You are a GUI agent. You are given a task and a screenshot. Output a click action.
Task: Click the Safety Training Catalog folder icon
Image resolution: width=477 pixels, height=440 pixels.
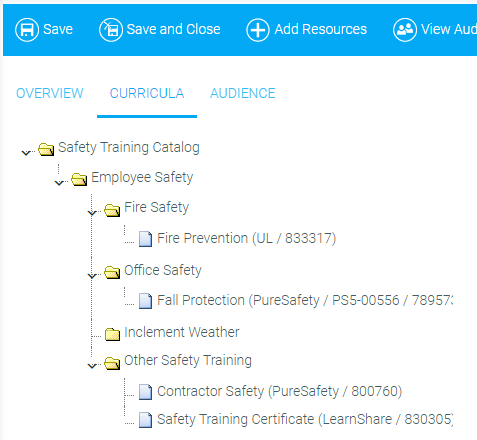click(x=46, y=149)
